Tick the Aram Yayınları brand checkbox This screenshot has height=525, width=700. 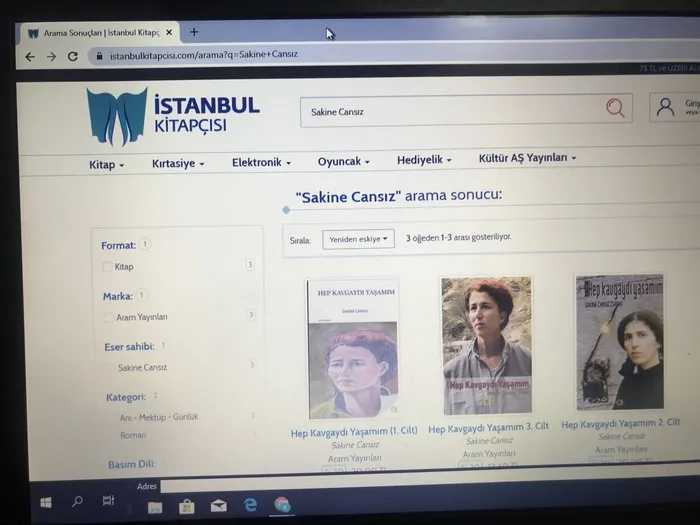point(108,318)
